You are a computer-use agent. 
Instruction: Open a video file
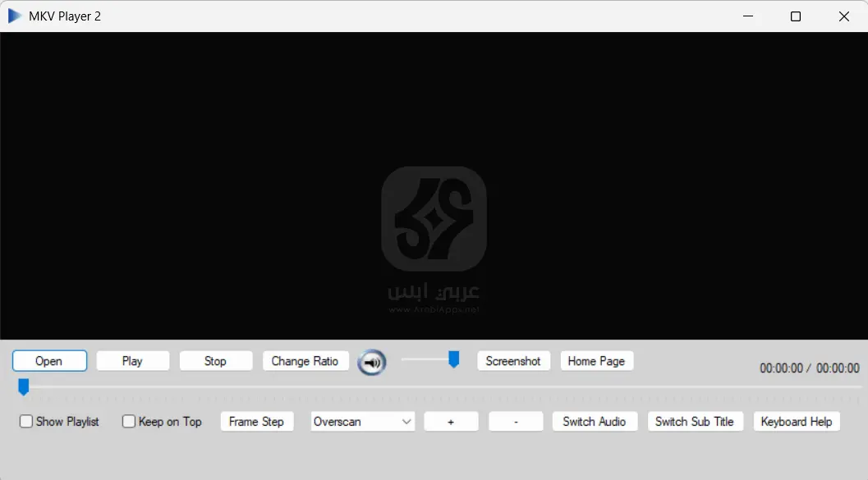click(49, 361)
